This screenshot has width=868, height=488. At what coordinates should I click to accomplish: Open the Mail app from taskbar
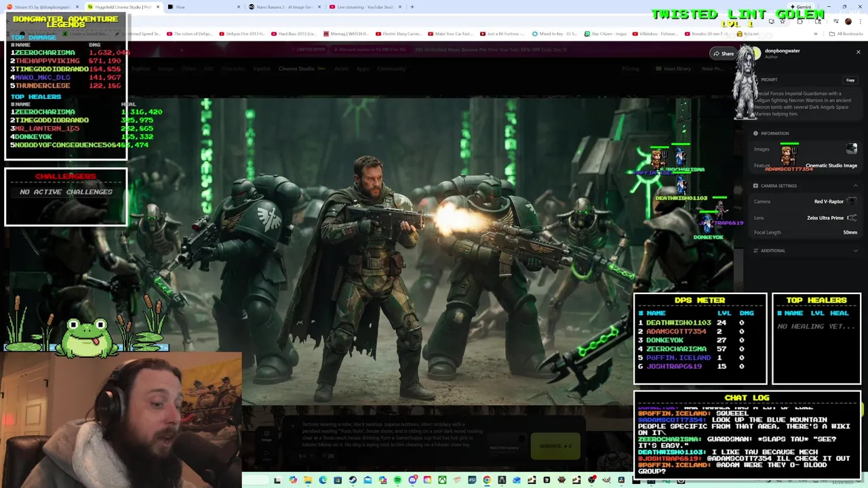pyautogui.click(x=368, y=481)
